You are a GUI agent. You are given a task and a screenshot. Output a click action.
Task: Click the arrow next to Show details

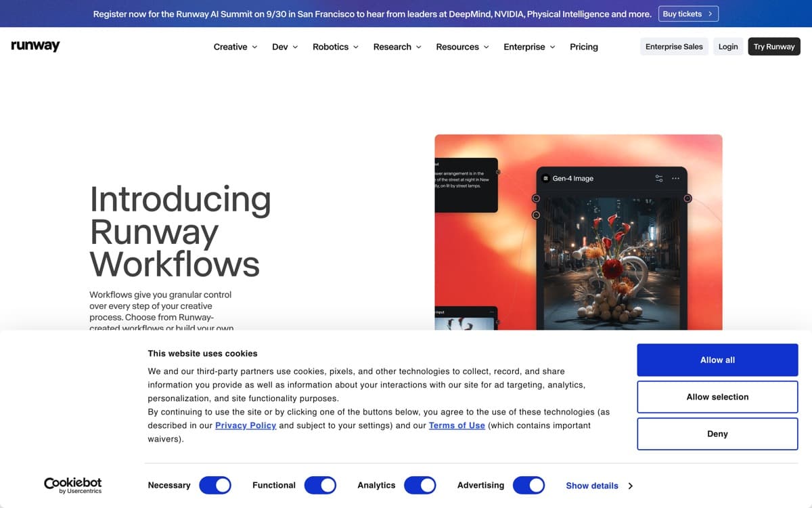(x=630, y=486)
